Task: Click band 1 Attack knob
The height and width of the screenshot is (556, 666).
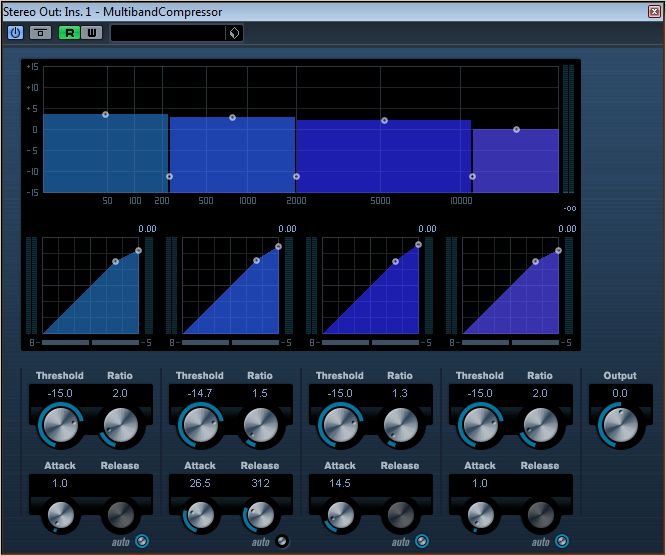Action: point(61,515)
